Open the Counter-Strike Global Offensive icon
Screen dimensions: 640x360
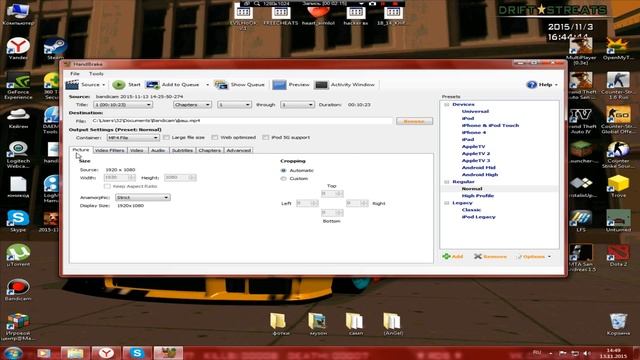tap(618, 120)
